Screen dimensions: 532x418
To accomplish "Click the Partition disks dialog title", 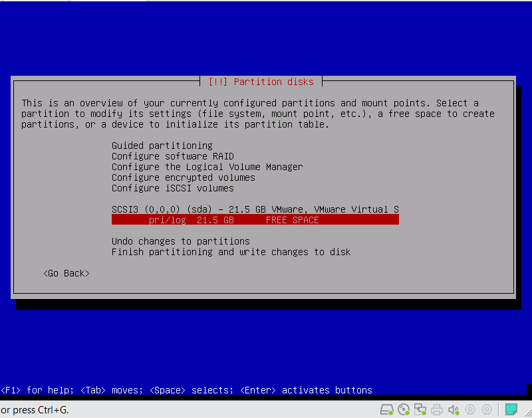I will (261, 82).
